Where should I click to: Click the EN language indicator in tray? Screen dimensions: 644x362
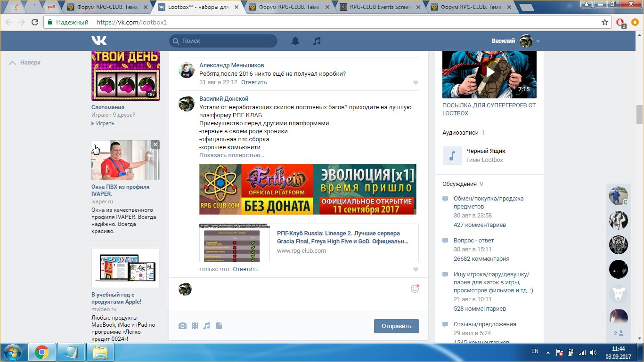pyautogui.click(x=535, y=351)
